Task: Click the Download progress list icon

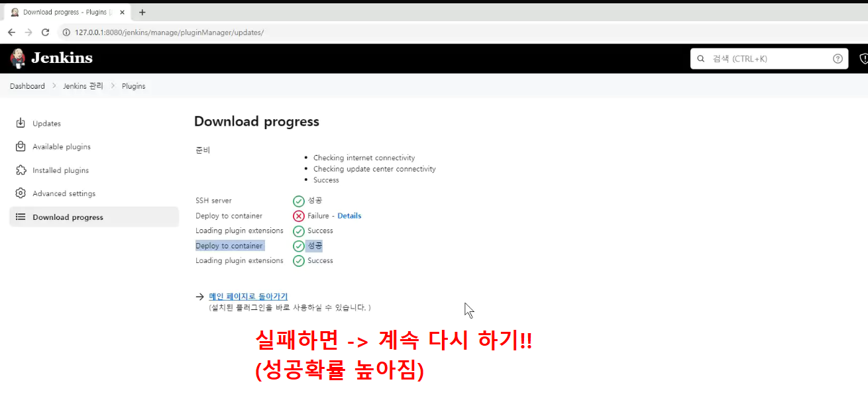Action: [x=21, y=217]
